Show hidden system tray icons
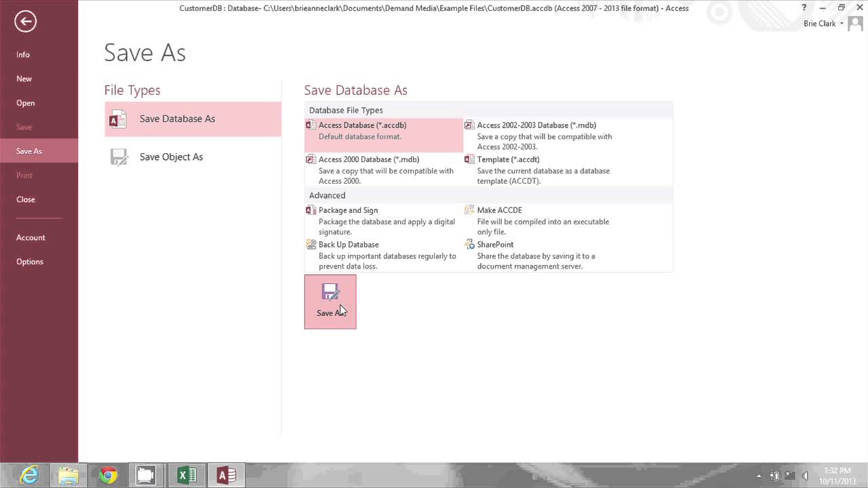The height and width of the screenshot is (488, 868). pyautogui.click(x=759, y=476)
